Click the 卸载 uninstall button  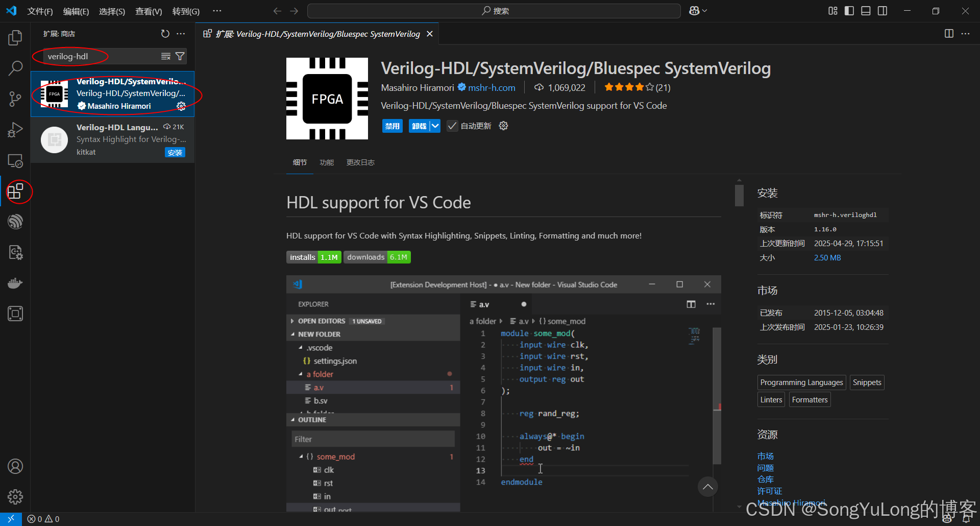pos(419,126)
